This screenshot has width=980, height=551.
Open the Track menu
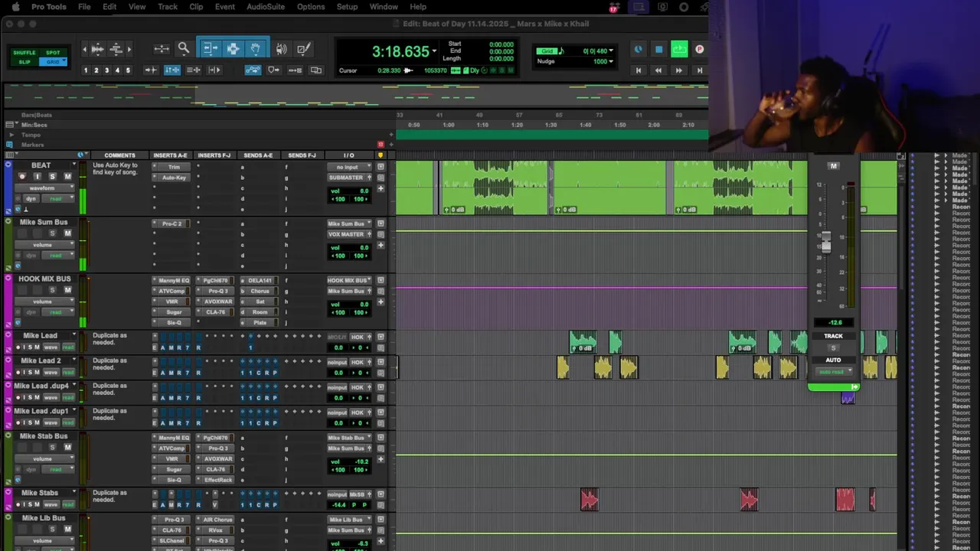coord(168,7)
